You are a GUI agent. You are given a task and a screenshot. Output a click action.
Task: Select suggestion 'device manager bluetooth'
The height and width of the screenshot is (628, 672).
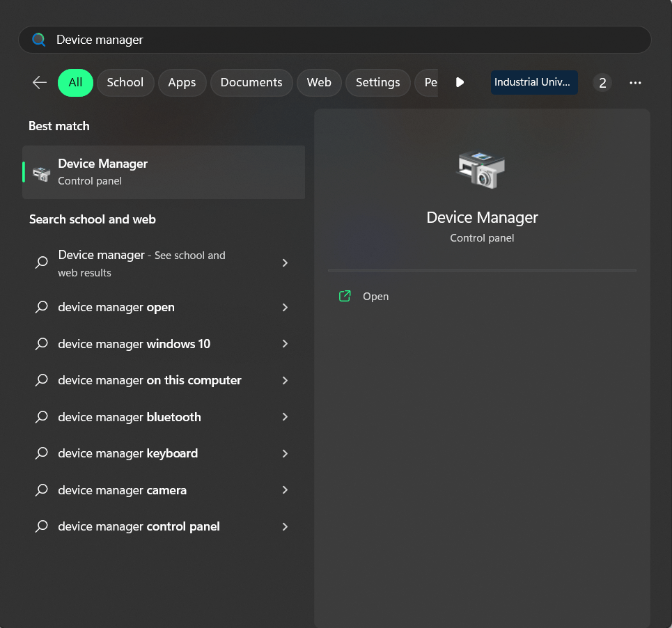click(164, 417)
